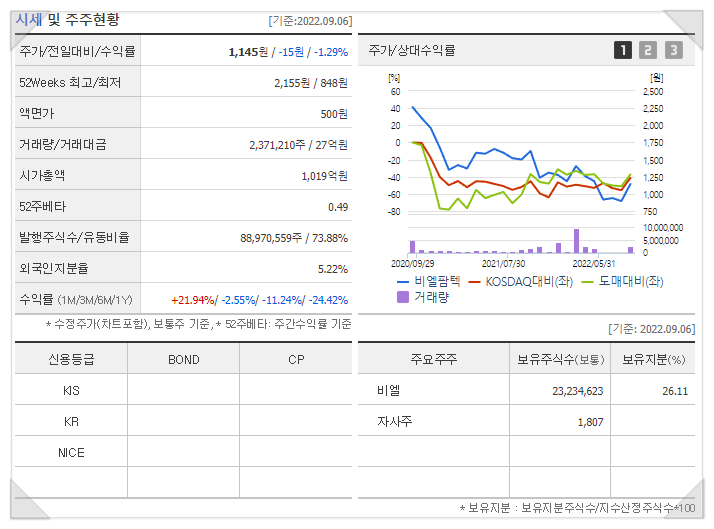The height and width of the screenshot is (529, 714).
Task: Click the 52Weeks 최고/최저 row label
Action: (70, 82)
